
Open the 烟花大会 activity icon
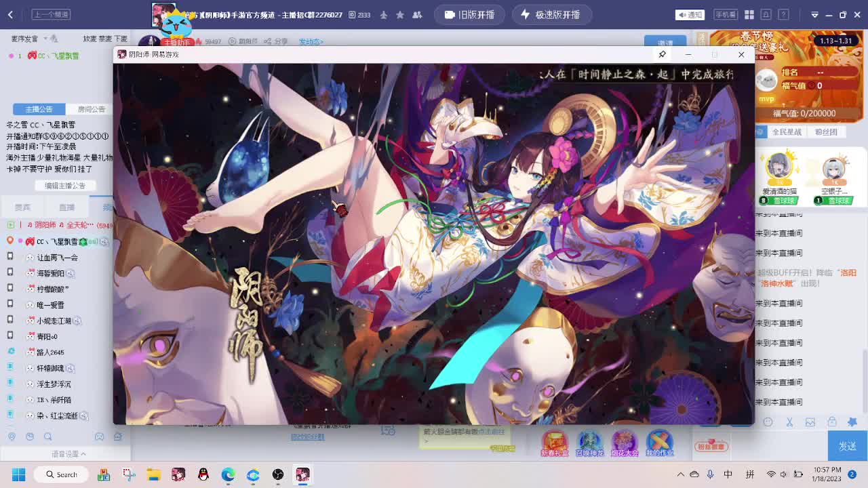[x=625, y=443]
